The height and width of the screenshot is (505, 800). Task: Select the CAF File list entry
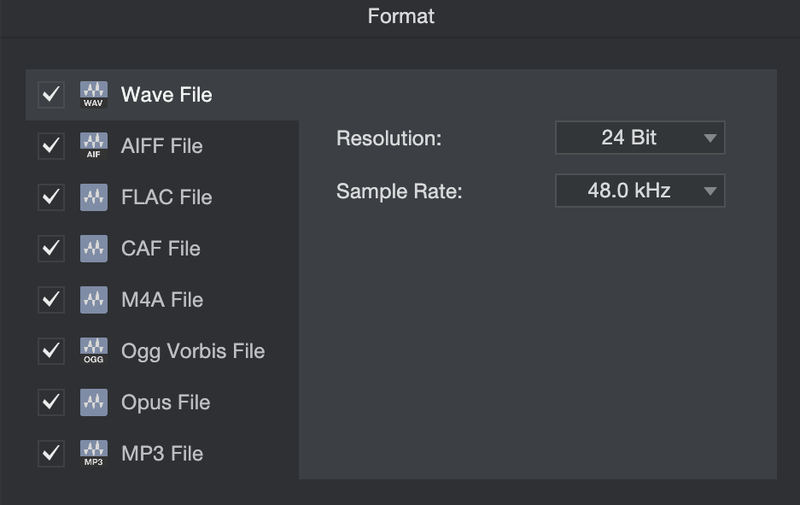point(160,248)
